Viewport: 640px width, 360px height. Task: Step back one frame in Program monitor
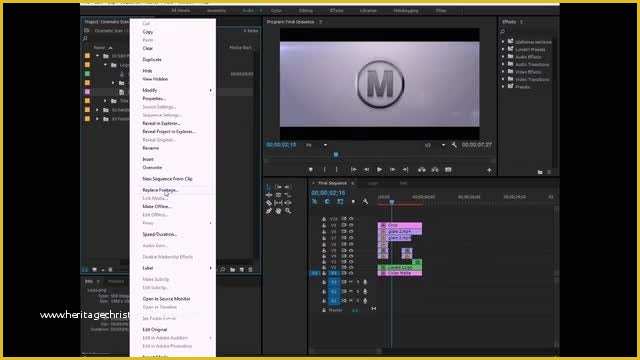tap(367, 169)
